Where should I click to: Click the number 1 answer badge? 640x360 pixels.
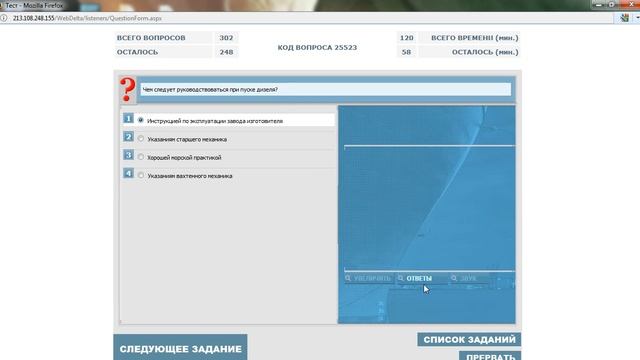[128, 118]
